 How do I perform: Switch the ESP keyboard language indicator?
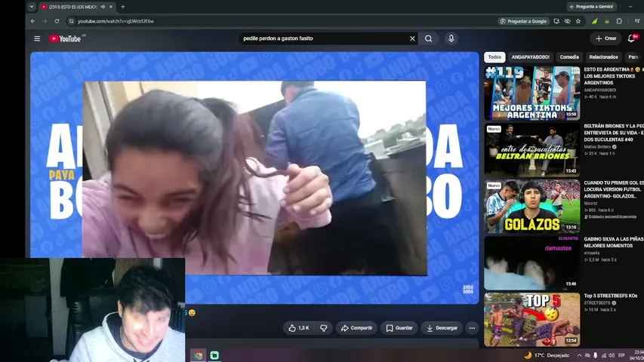tap(621, 355)
